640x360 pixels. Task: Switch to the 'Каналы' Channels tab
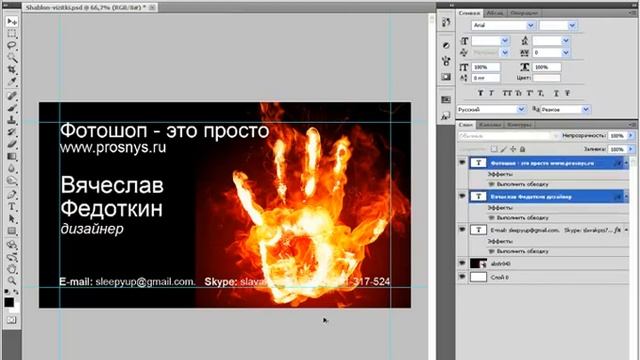click(490, 124)
